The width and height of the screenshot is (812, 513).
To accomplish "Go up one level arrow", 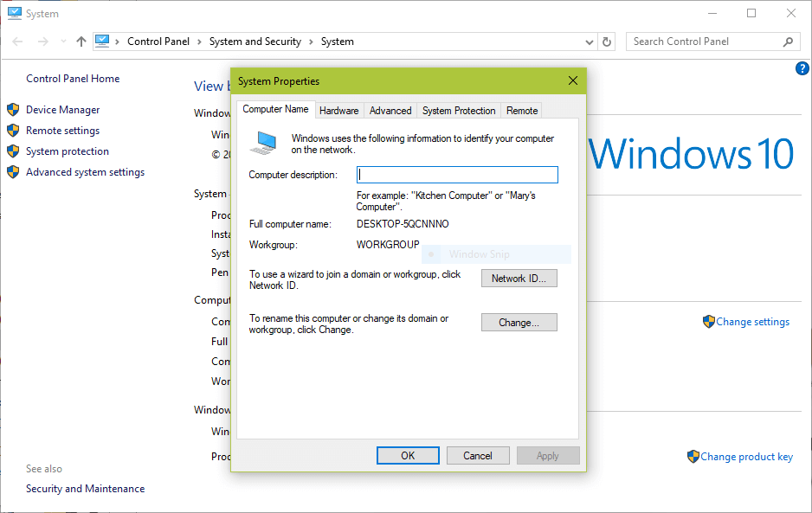I will (x=81, y=42).
